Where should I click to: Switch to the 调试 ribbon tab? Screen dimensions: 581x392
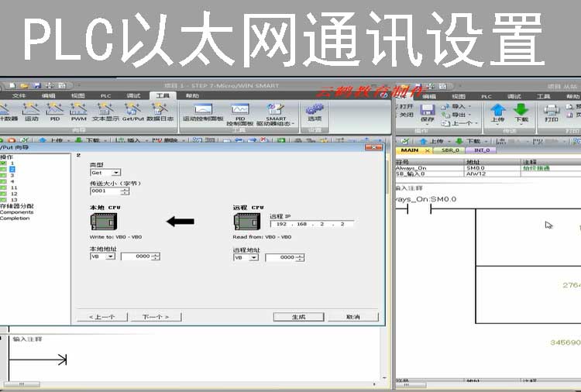pos(133,95)
